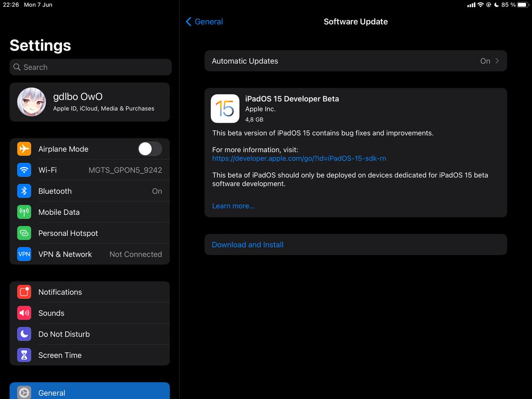Image resolution: width=532 pixels, height=399 pixels.
Task: Tap the Do Not Disturb moon icon
Action: click(x=24, y=334)
